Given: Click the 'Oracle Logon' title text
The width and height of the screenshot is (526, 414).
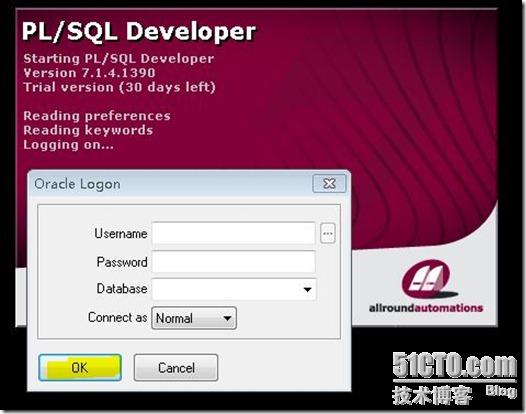Looking at the screenshot, I should click(x=77, y=184).
